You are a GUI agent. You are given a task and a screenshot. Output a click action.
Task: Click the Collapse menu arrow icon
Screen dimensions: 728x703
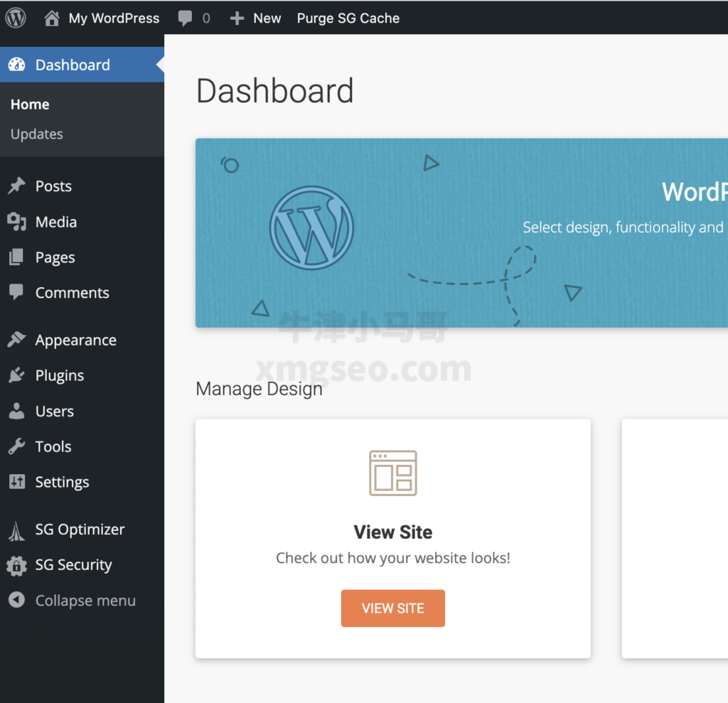click(17, 600)
